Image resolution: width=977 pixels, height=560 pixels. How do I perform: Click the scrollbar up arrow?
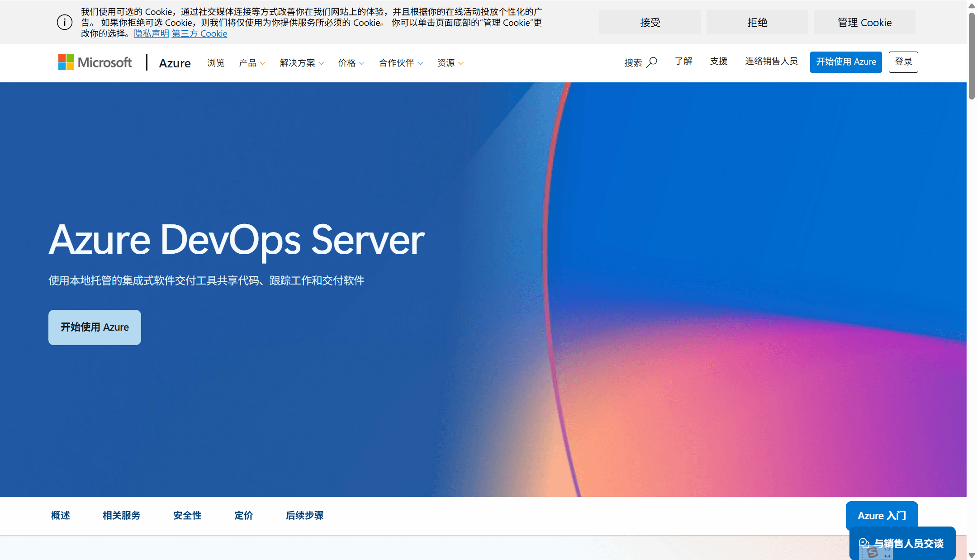[x=972, y=5]
